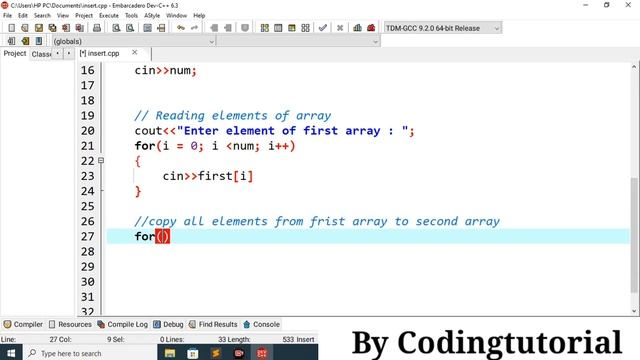Open the AStyle menu
This screenshot has width=640, height=360.
152,16
